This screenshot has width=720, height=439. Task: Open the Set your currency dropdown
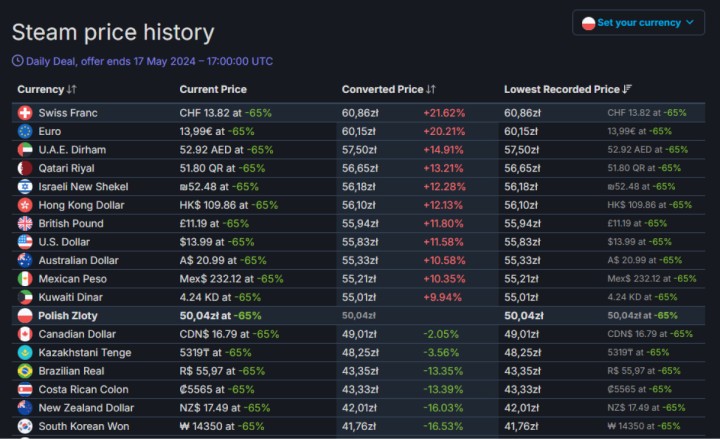tap(638, 23)
